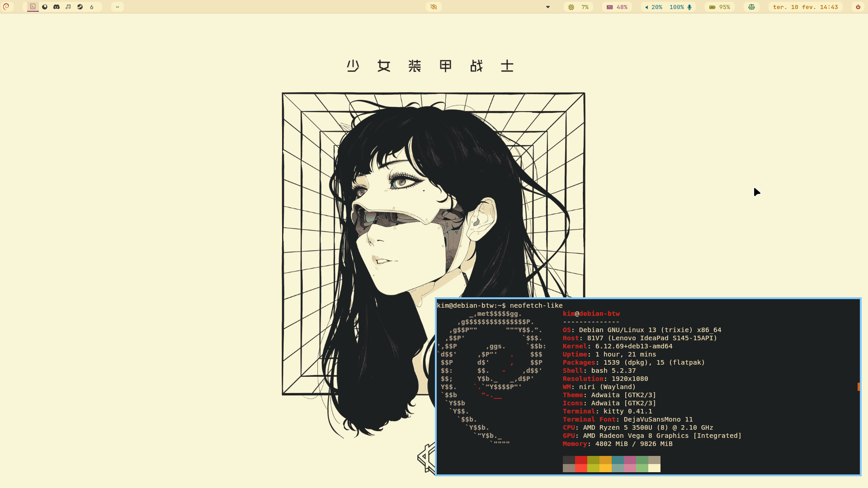Screen dimensions: 868x488
Task: Click the tilde window title module
Action: click(117, 7)
